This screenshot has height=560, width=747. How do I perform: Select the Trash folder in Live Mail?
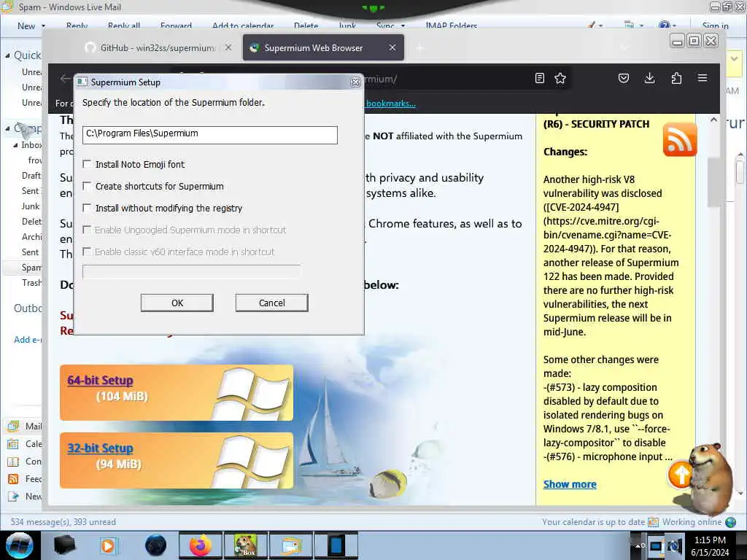pyautogui.click(x=31, y=283)
